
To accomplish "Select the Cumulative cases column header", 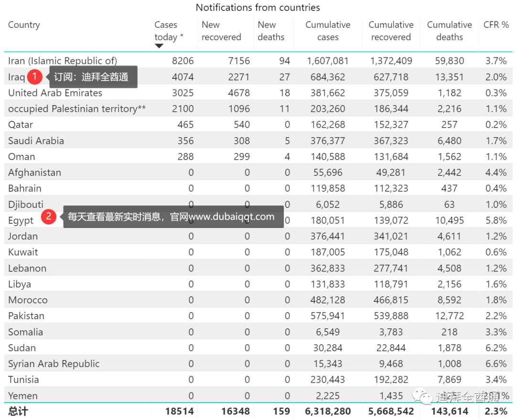I will pos(328,31).
